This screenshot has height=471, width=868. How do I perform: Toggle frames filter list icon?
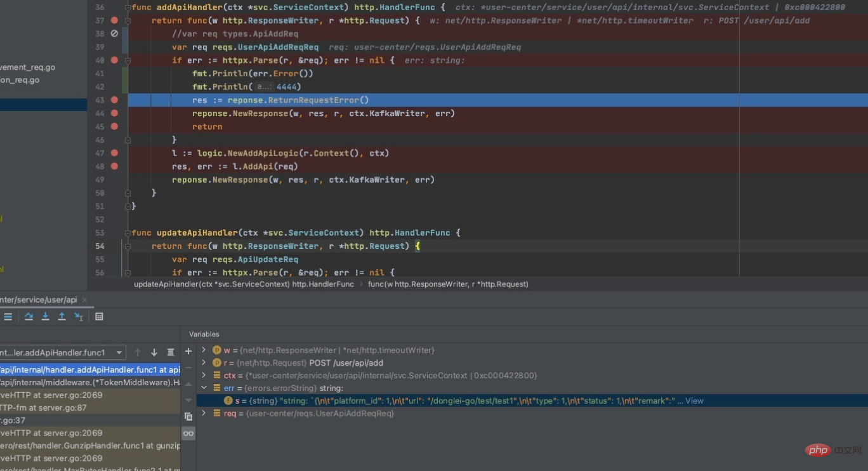(171, 352)
